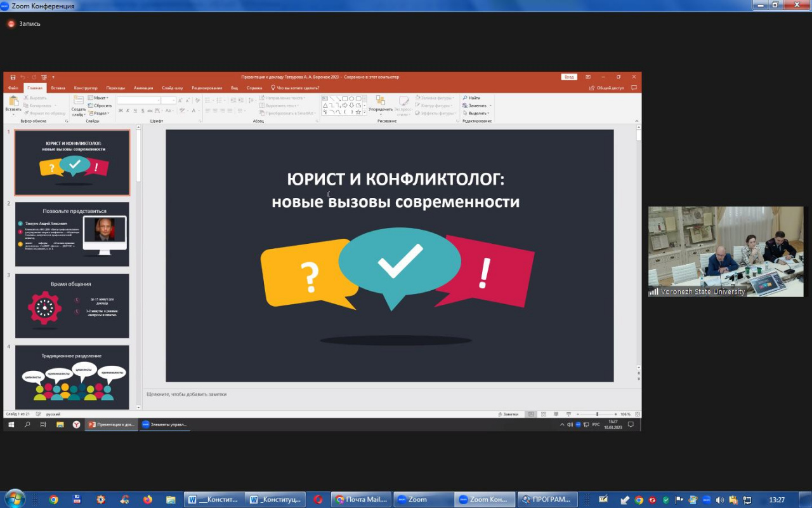The width and height of the screenshot is (812, 508).
Task: Open the Слайд-шоу (Slide Show) tab
Action: pos(172,88)
